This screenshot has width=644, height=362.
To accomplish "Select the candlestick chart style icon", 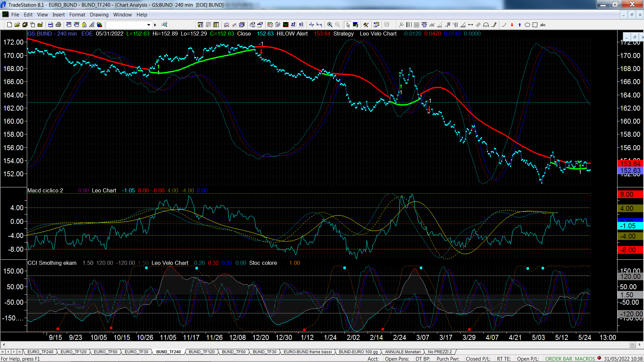I will tap(301, 24).
